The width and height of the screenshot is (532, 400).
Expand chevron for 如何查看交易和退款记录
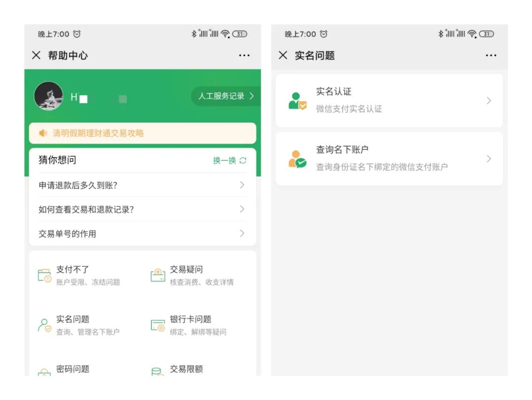[242, 209]
